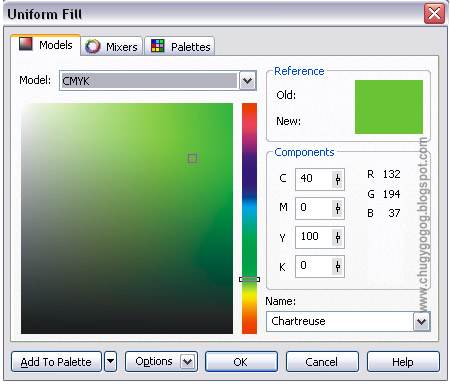This screenshot has height=384, width=450.
Task: Click the Cancel button
Action: (322, 362)
